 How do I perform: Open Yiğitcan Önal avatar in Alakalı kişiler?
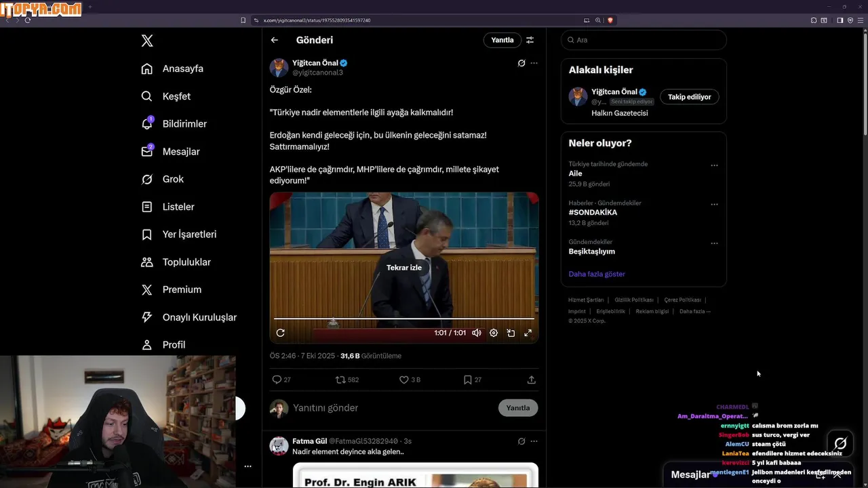click(578, 96)
